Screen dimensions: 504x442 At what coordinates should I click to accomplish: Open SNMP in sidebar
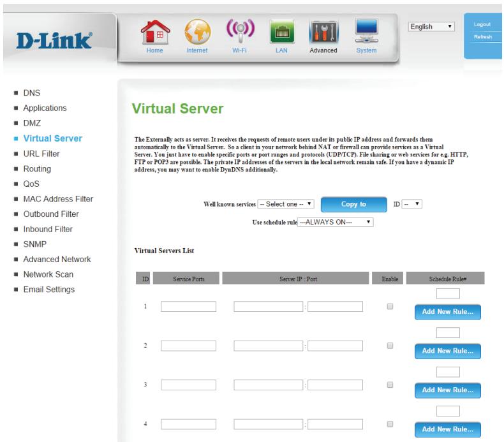click(x=34, y=244)
